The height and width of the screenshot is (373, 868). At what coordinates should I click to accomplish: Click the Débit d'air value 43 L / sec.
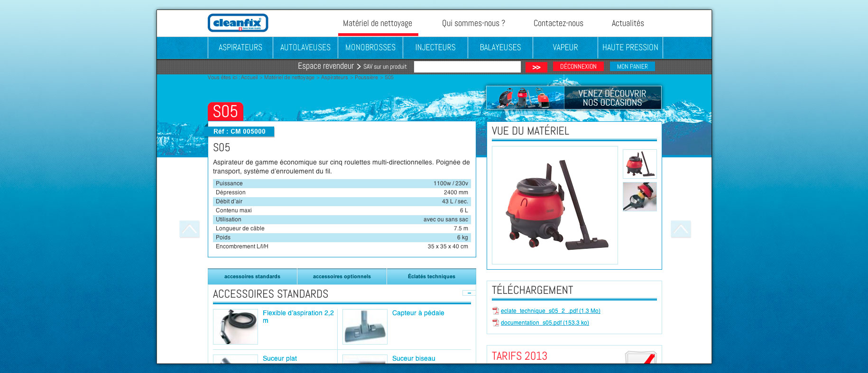(455, 201)
